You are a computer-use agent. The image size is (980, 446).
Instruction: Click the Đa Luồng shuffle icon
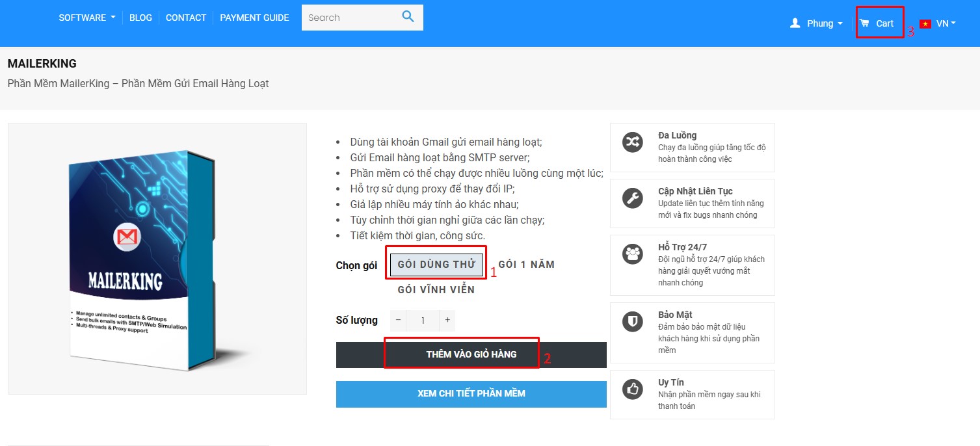point(632,142)
